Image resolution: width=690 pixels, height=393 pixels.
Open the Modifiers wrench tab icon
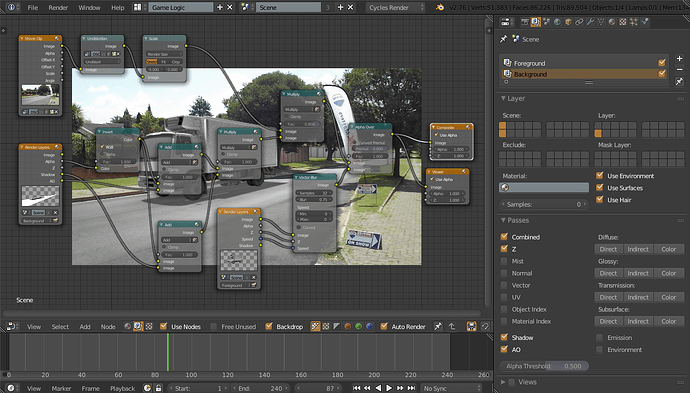tap(590, 22)
